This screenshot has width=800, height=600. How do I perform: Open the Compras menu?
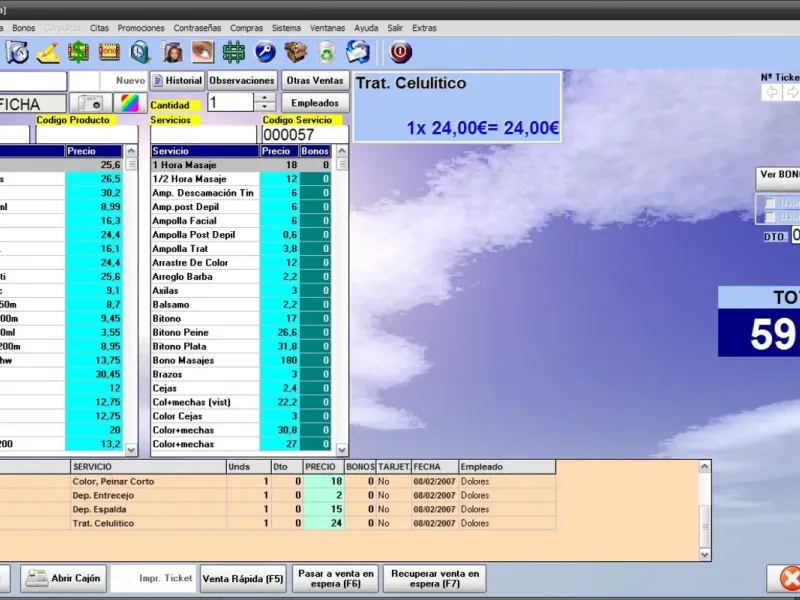click(x=246, y=28)
